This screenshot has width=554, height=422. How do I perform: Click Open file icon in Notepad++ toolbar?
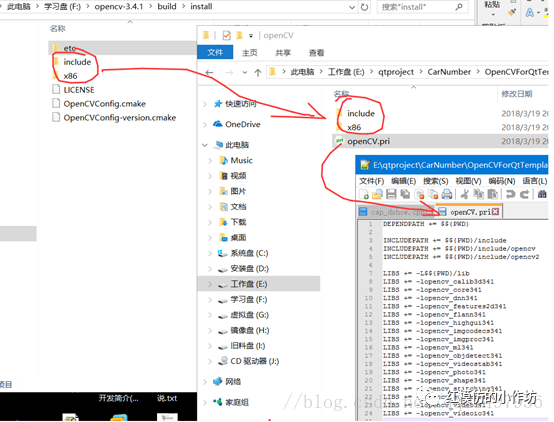[377, 194]
